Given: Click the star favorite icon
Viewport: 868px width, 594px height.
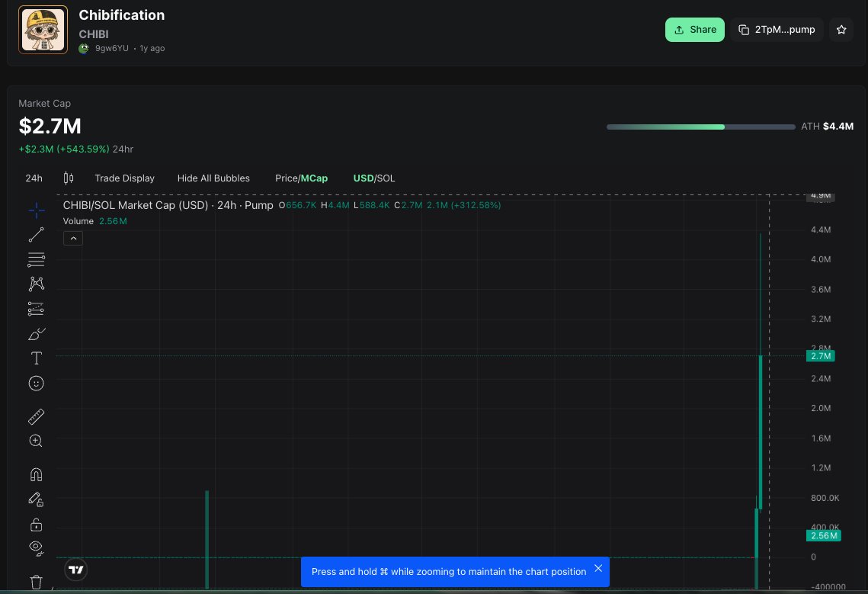Looking at the screenshot, I should pyautogui.click(x=841, y=30).
